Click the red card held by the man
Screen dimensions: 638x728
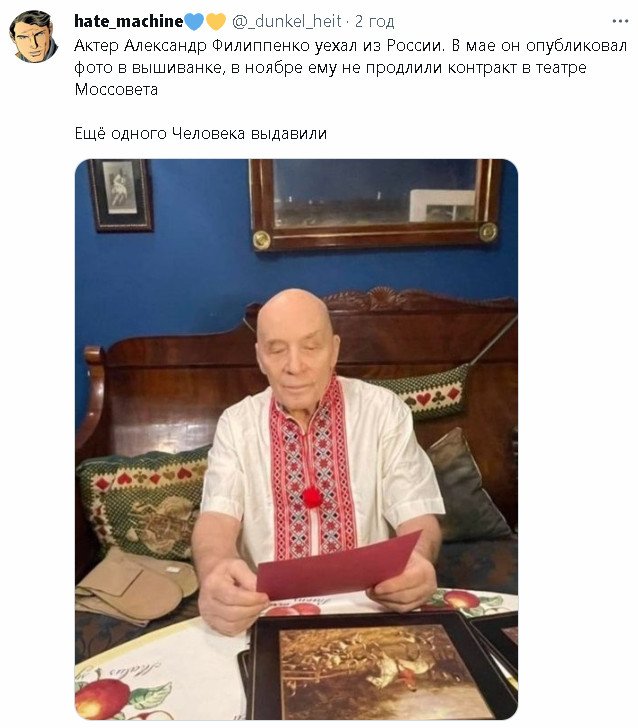click(339, 566)
